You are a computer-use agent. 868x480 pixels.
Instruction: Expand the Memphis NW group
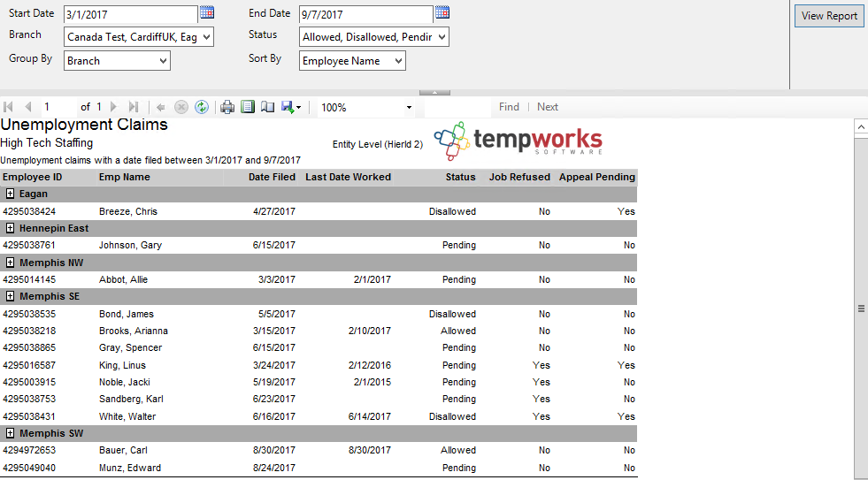(x=10, y=263)
